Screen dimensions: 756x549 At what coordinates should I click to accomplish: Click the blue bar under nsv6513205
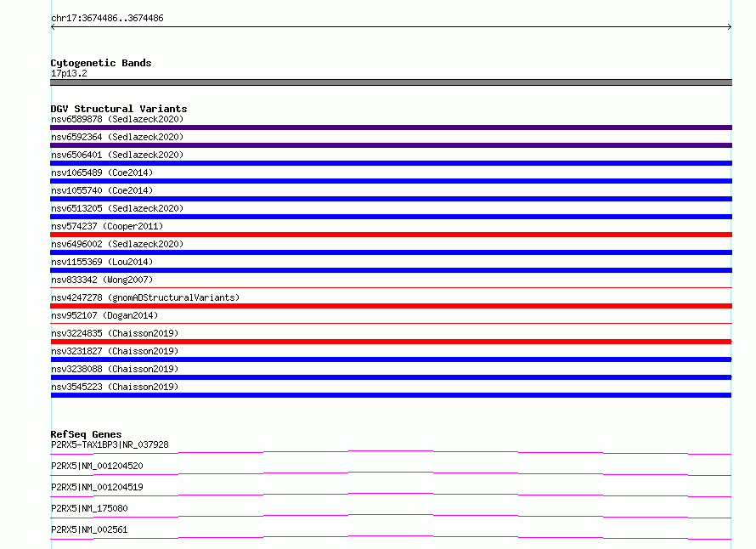(x=391, y=217)
